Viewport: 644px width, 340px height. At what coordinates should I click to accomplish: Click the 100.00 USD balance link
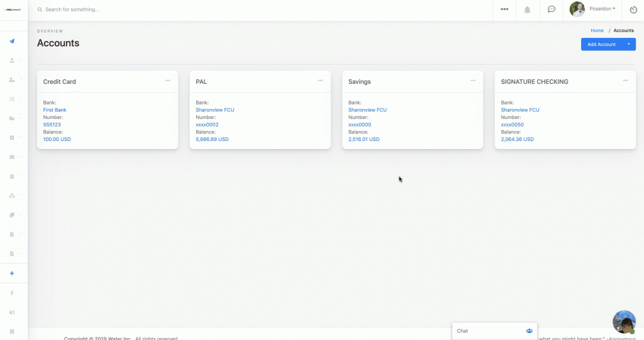click(x=57, y=139)
